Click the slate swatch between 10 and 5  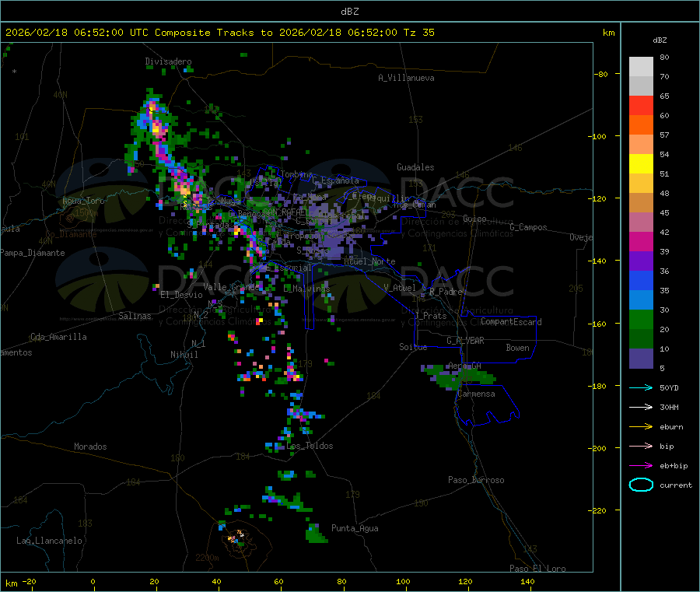[x=641, y=359]
